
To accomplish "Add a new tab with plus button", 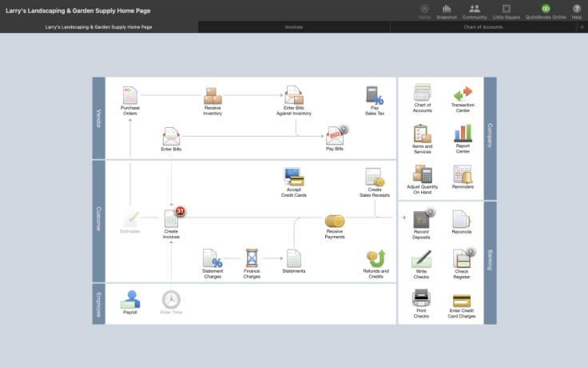I will (x=582, y=27).
